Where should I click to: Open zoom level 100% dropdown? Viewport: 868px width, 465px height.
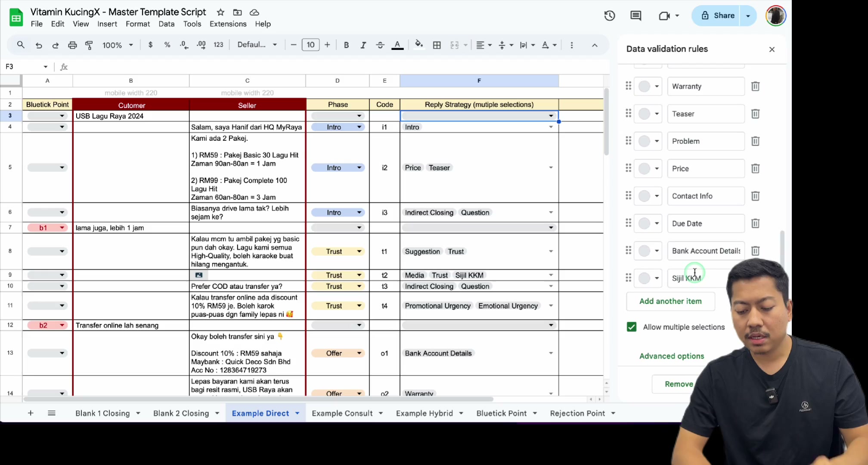pos(118,45)
